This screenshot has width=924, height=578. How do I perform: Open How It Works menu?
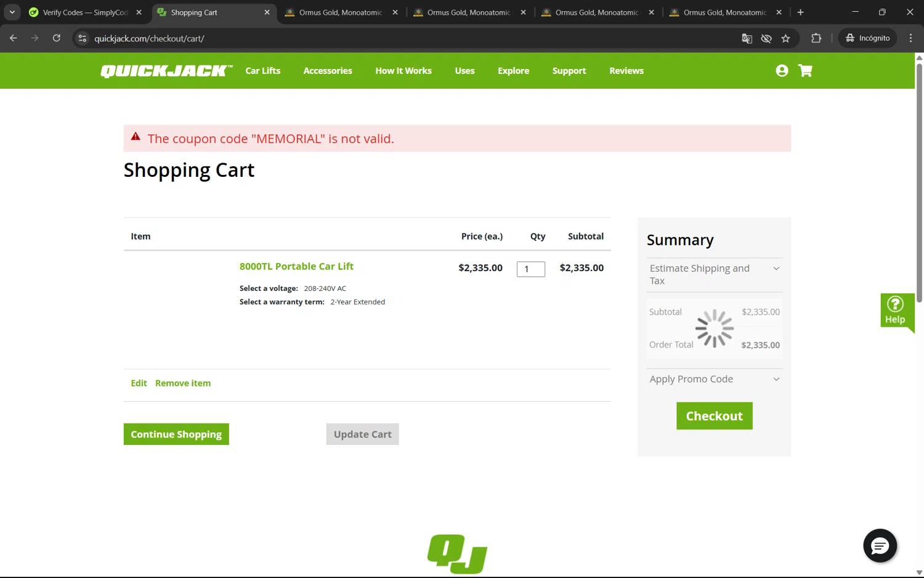(x=403, y=71)
